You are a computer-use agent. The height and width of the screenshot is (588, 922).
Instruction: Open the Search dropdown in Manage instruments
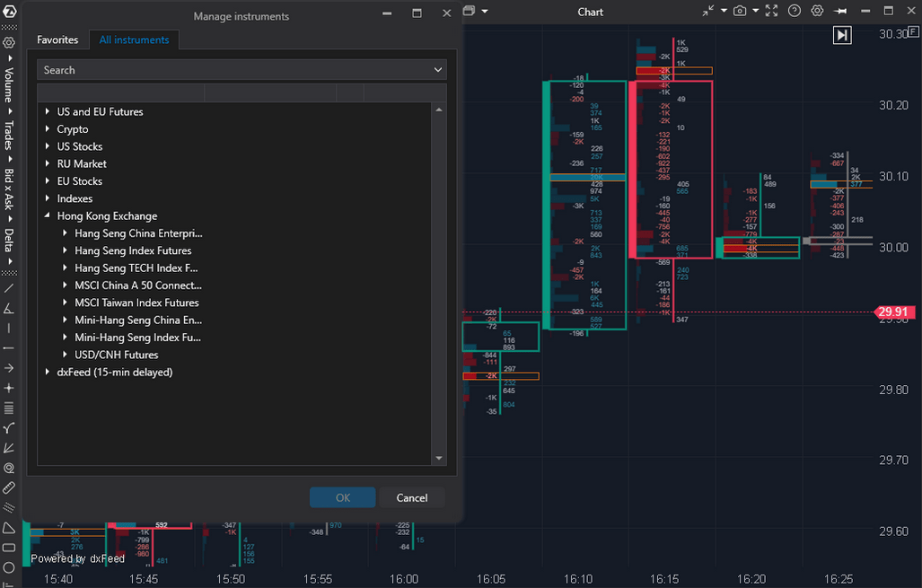(437, 69)
